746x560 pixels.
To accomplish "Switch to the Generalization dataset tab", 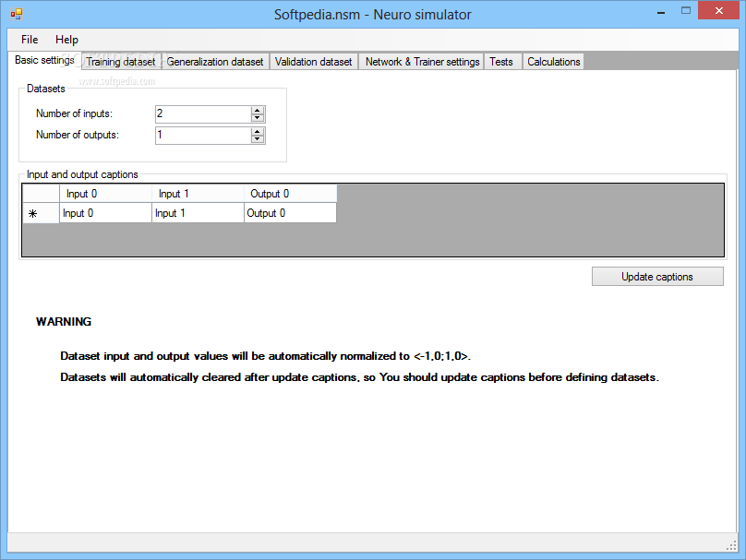I will [x=215, y=62].
